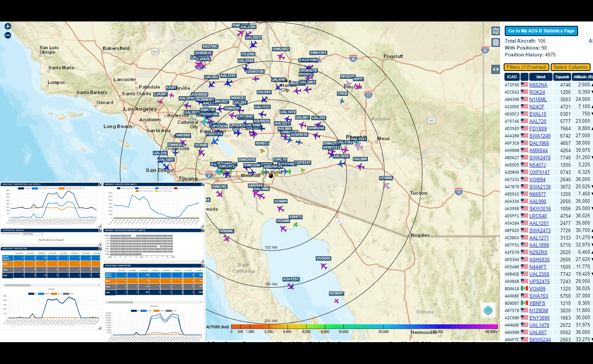Toggle the aircraft list panel arrows
Viewport: 593px width, 364px height.
point(496,69)
